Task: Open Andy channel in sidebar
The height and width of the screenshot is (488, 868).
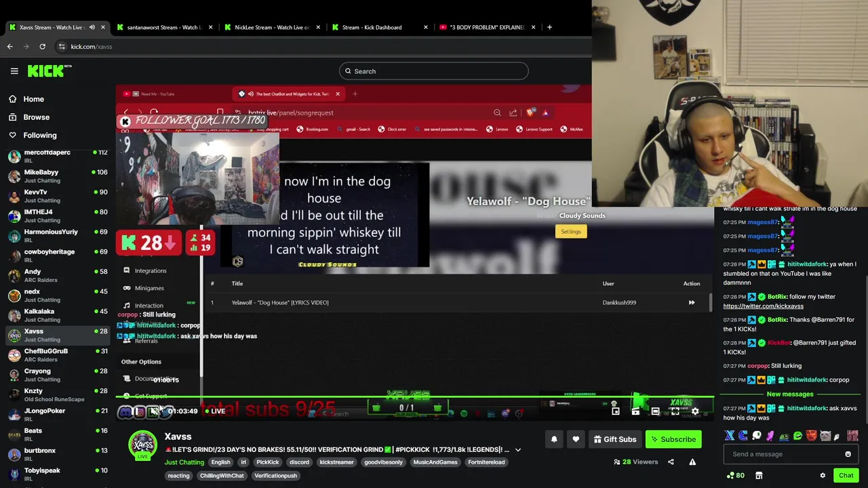Action: 58,275
